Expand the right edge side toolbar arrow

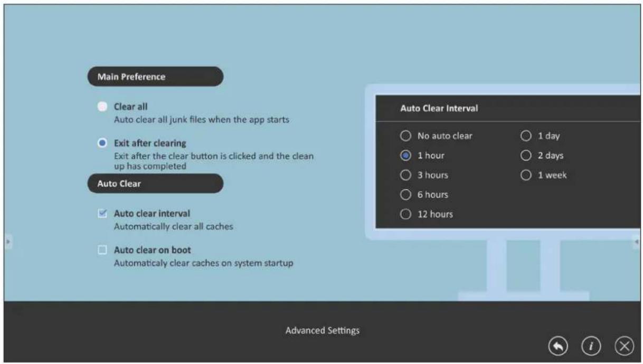pyautogui.click(x=637, y=242)
